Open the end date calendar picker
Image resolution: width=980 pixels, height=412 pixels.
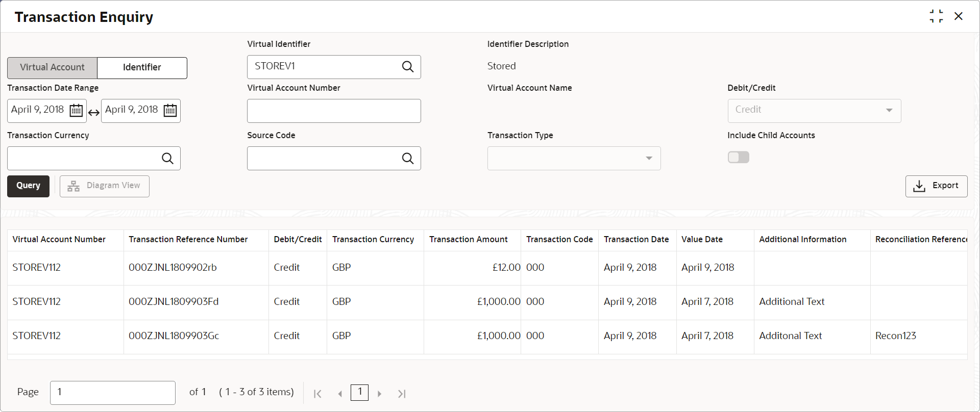click(x=170, y=110)
